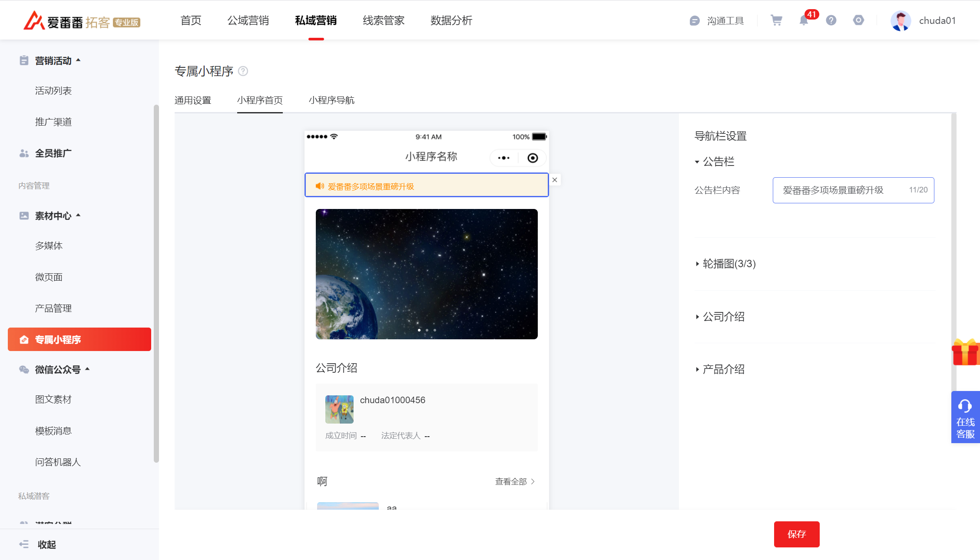Screen dimensions: 980x560
Task: Open 推广渠道 in sidebar
Action: (53, 122)
